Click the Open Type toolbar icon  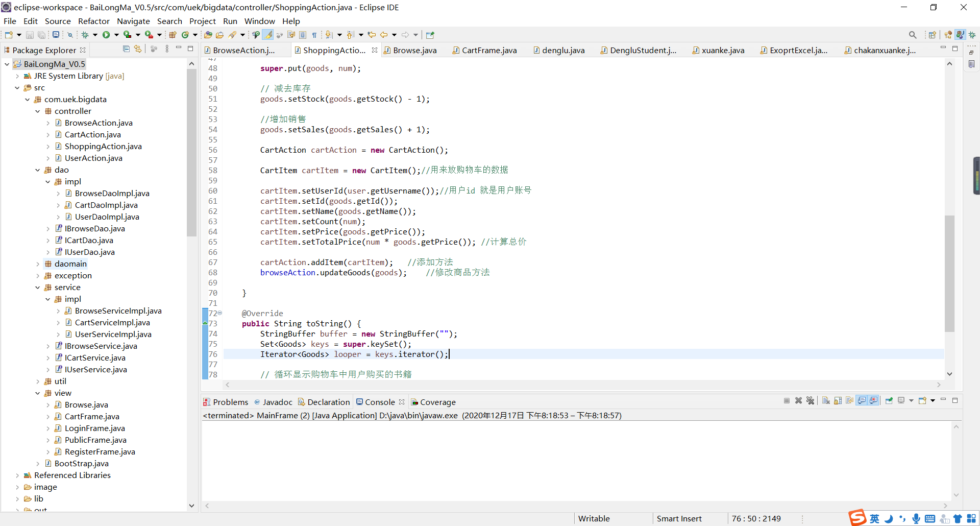[x=208, y=35]
